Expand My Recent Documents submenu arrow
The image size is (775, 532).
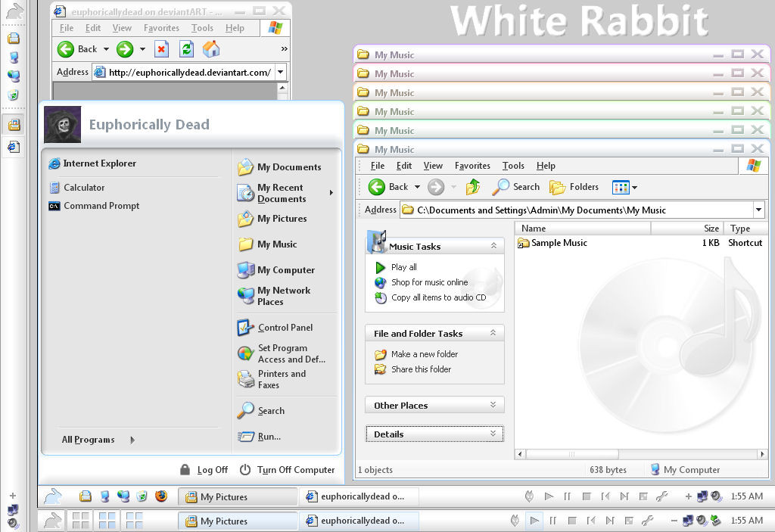pyautogui.click(x=331, y=192)
